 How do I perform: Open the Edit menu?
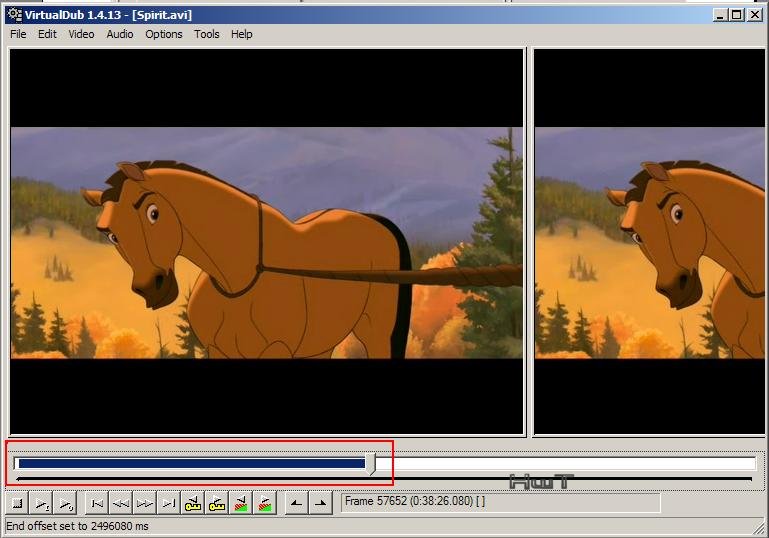point(47,34)
